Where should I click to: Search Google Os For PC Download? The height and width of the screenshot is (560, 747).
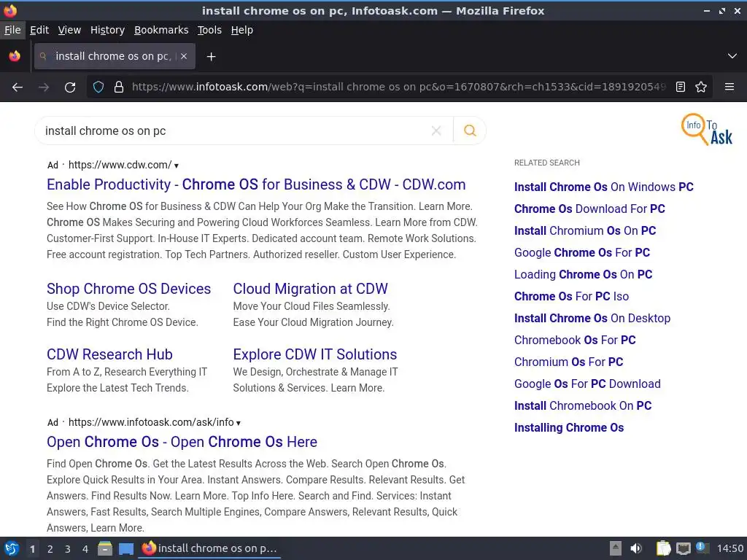pos(587,384)
